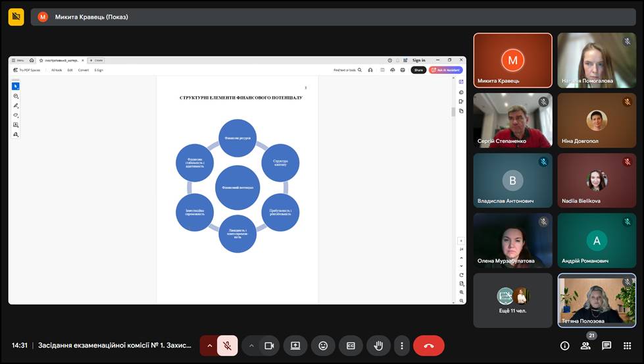Turn on closed captions
This screenshot has width=644, height=364.
point(351,346)
